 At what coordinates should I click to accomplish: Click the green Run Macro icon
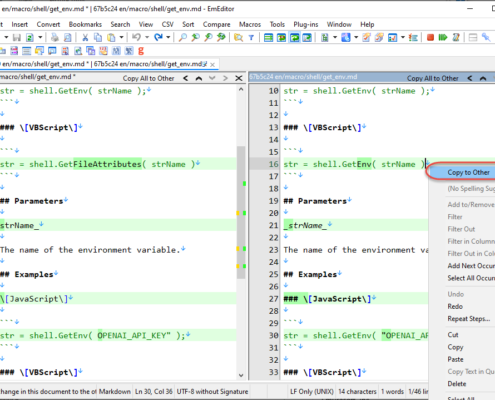pos(443,37)
